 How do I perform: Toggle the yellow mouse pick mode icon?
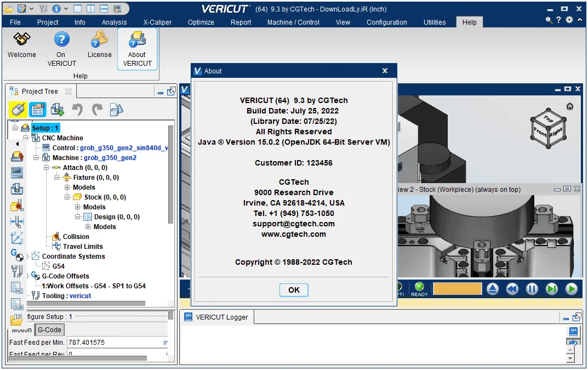pyautogui.click(x=18, y=110)
